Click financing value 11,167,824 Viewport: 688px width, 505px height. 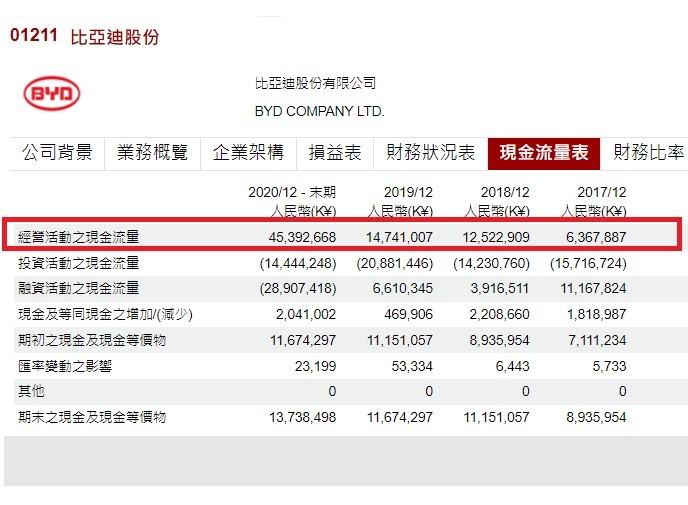(x=593, y=289)
